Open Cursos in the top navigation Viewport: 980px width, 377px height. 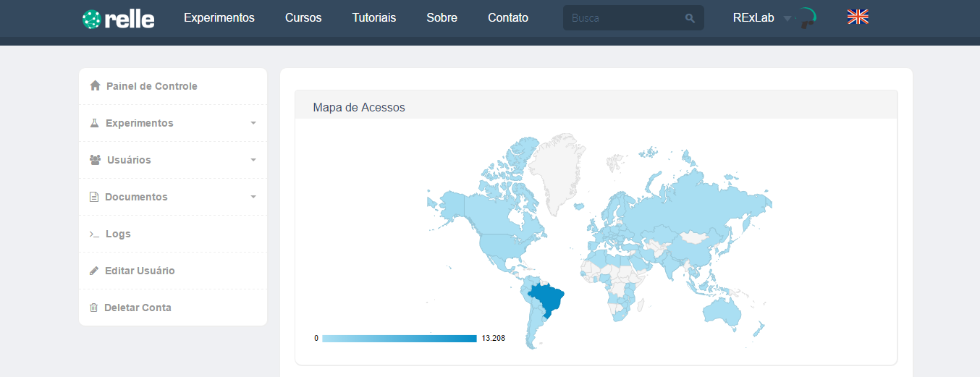click(303, 18)
